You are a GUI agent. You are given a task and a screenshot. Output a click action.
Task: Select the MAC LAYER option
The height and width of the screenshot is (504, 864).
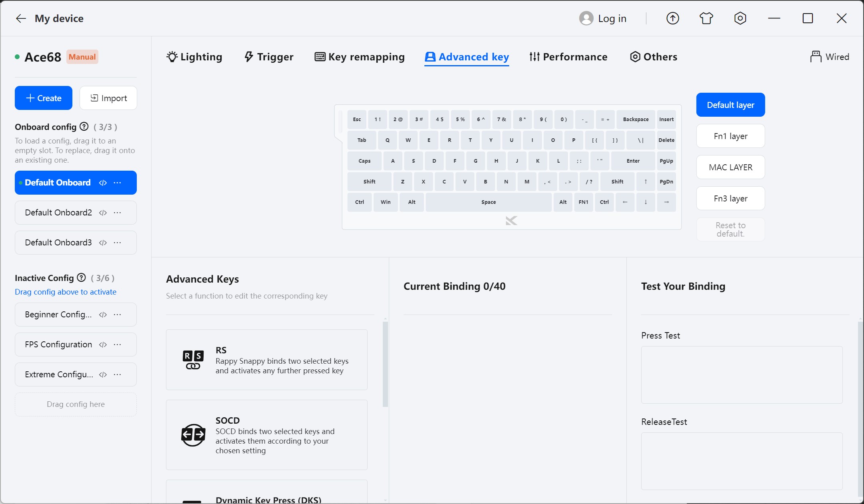tap(730, 167)
